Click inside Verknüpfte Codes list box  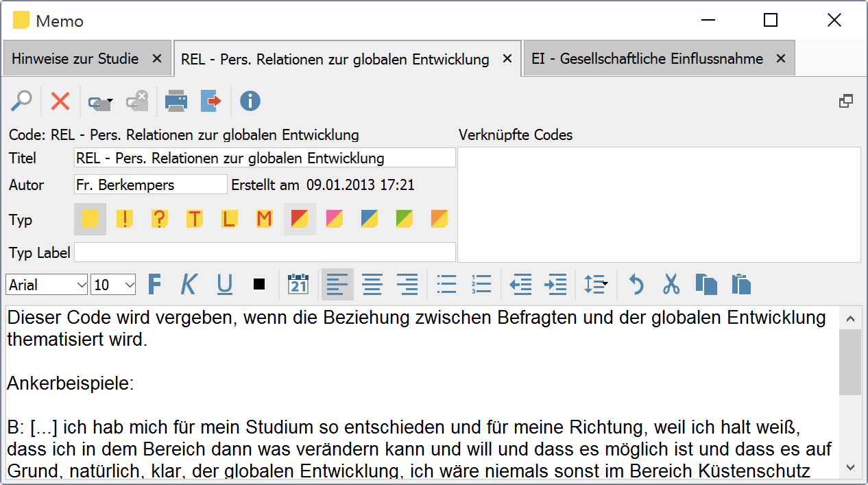(659, 204)
